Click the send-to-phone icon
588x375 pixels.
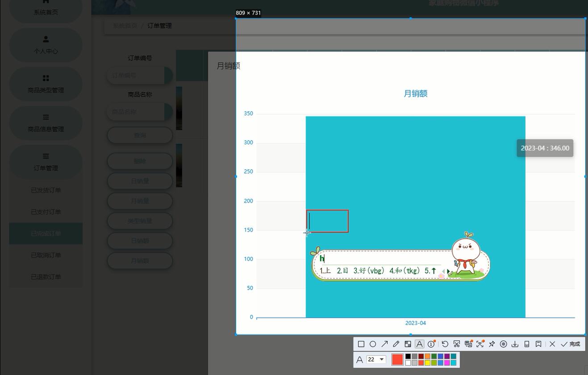click(x=526, y=344)
